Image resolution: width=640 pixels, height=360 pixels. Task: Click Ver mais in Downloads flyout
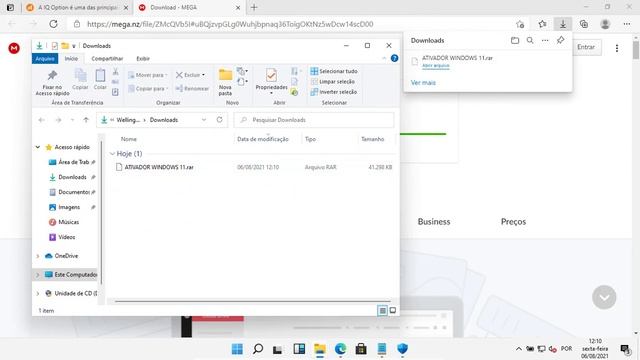click(423, 82)
